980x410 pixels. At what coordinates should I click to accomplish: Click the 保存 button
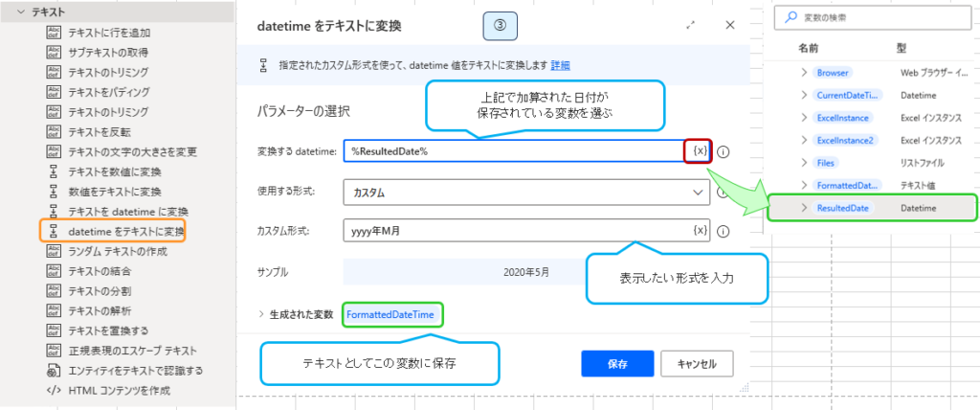617,364
